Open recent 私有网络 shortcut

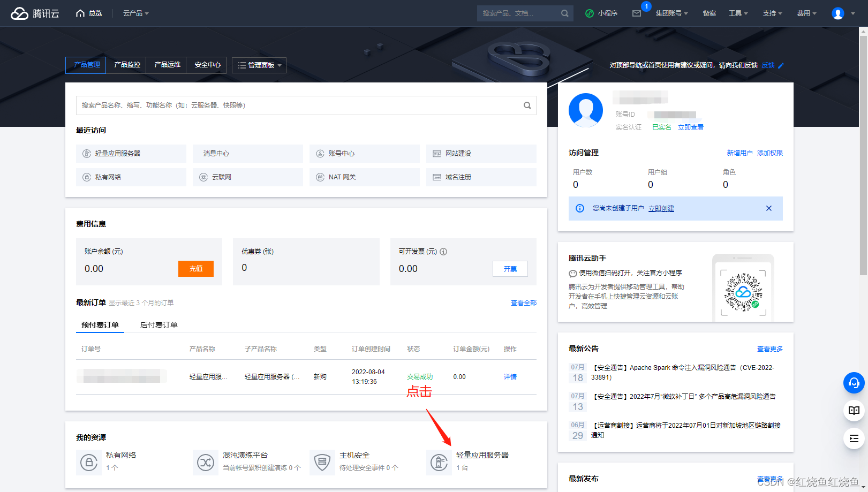131,177
